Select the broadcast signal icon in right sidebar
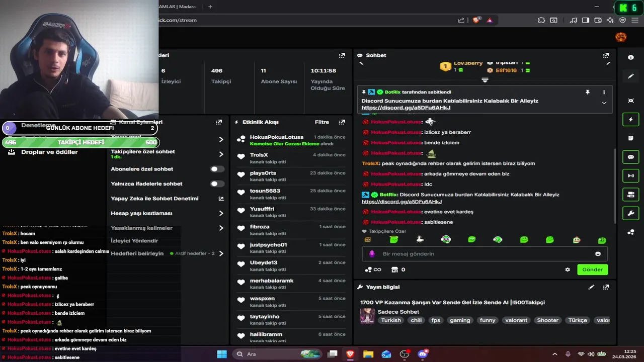 (631, 175)
